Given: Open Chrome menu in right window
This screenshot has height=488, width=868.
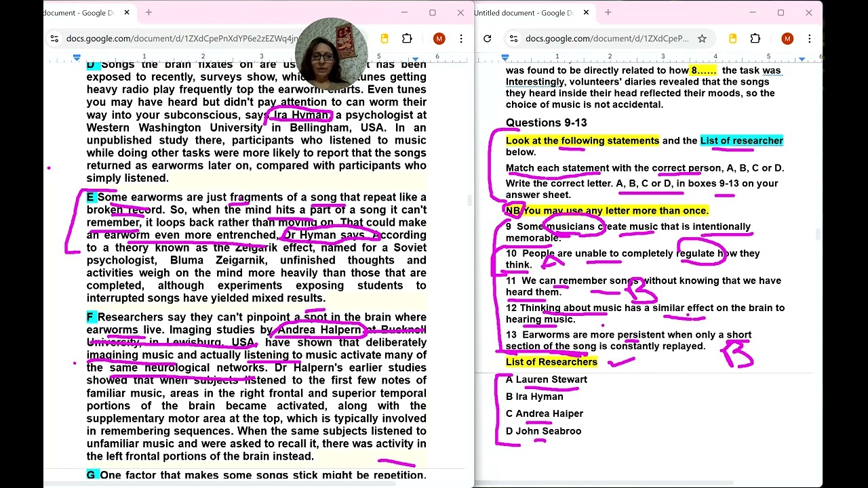Looking at the screenshot, I should click(809, 39).
